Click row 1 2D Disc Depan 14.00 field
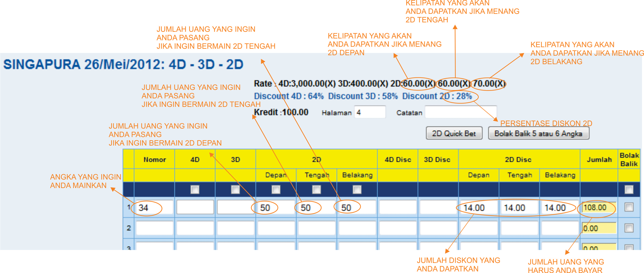Viewport: 644px width, 273px height. coord(479,207)
